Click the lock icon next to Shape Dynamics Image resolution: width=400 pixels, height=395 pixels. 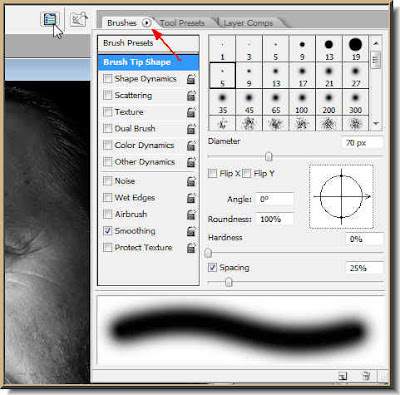coord(191,79)
